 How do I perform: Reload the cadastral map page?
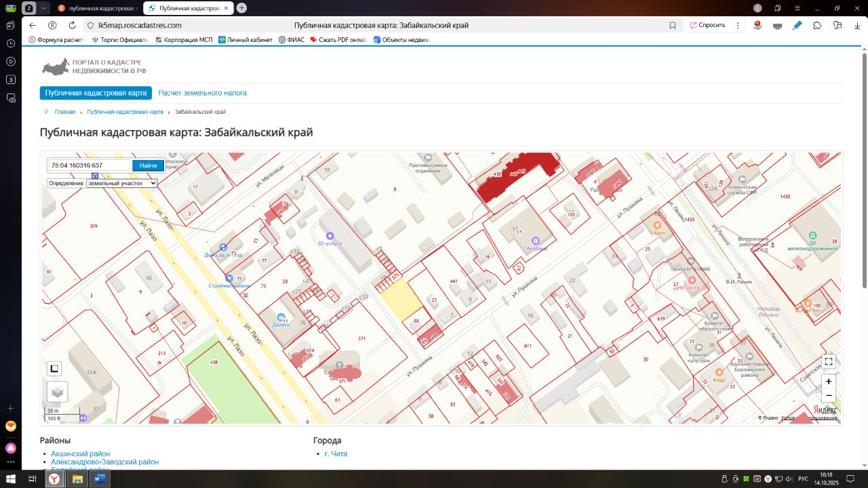(72, 25)
